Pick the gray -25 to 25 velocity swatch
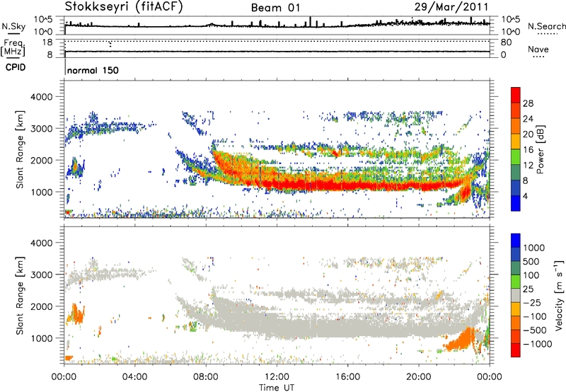 [x=516, y=295]
